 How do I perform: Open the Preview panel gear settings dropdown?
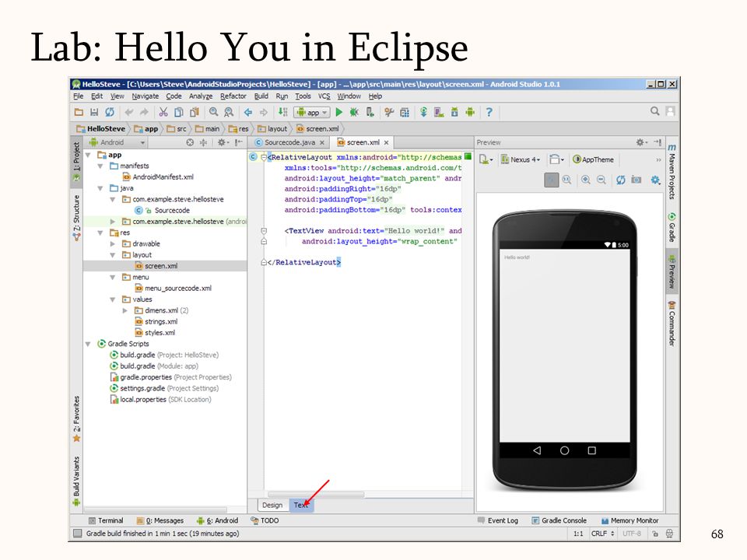pyautogui.click(x=642, y=142)
